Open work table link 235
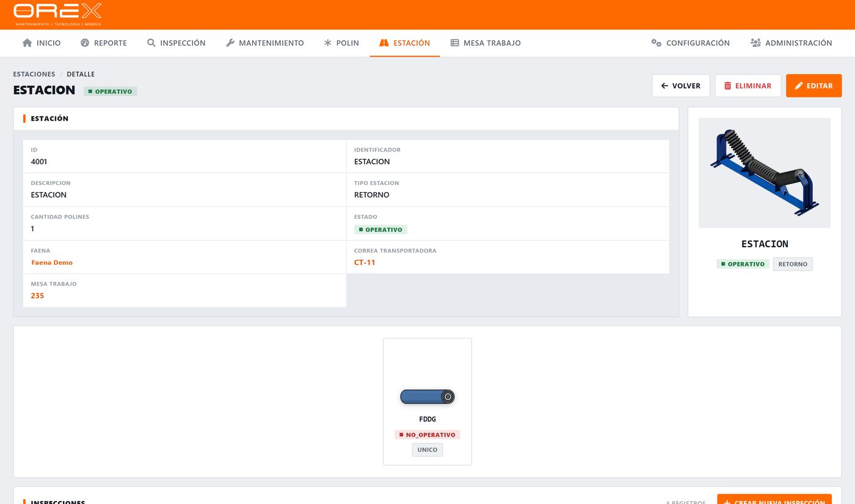 tap(37, 295)
